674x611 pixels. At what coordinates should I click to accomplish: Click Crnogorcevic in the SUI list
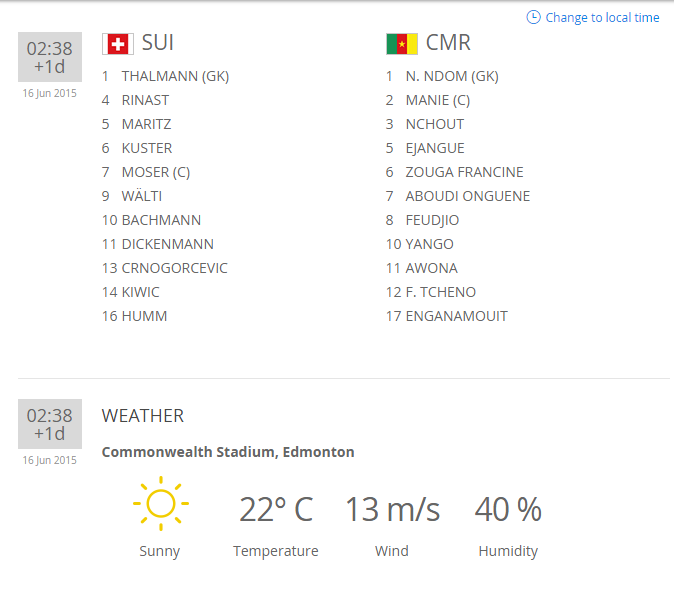pyautogui.click(x=174, y=268)
